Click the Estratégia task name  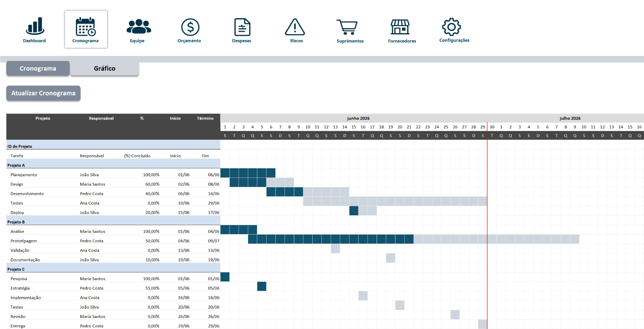click(20, 288)
